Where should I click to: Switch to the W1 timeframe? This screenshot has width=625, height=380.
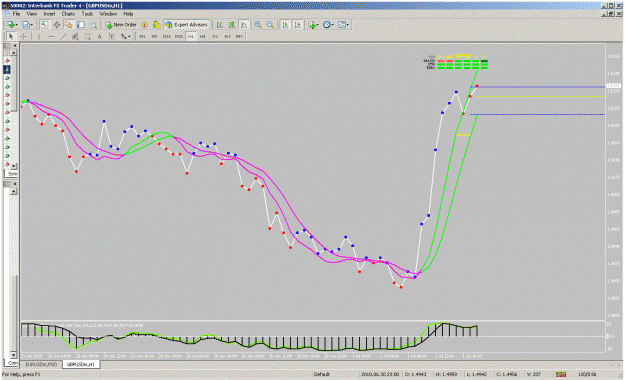(227, 36)
